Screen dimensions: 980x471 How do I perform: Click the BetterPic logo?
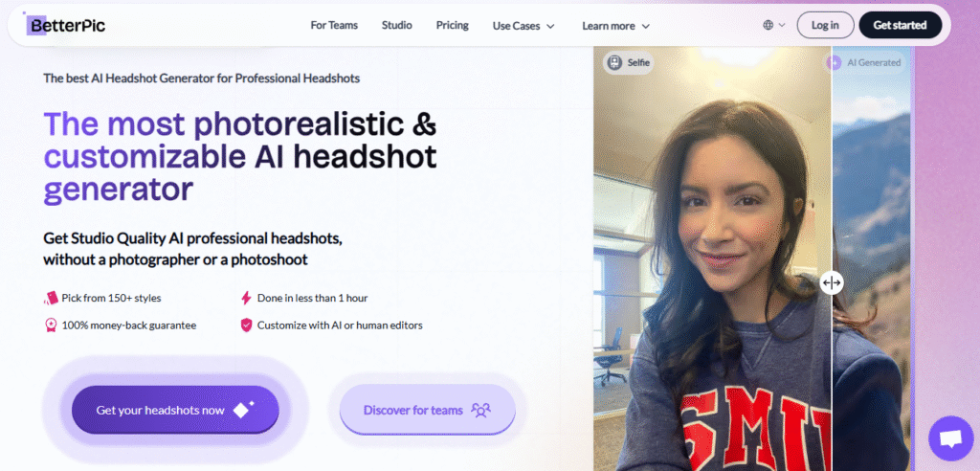66,25
